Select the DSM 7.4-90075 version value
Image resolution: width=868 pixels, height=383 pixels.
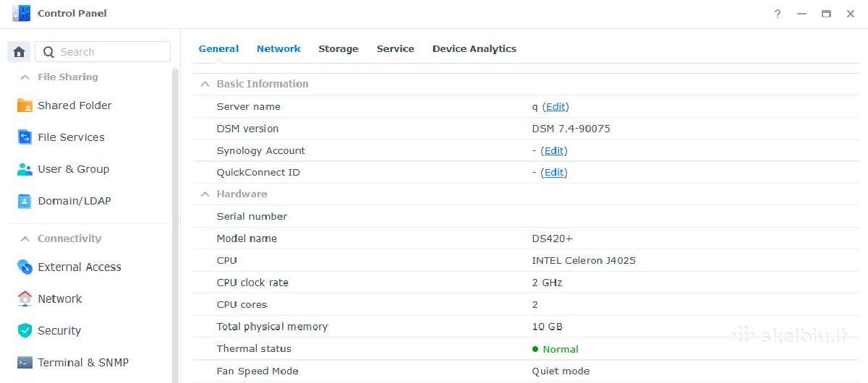(x=571, y=129)
